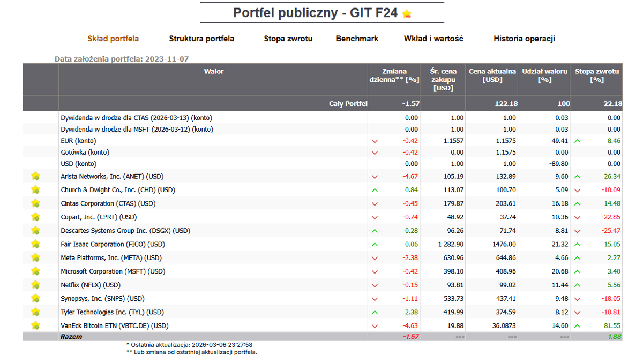This screenshot has height=364, width=643.
Task: Click red down arrow beside Descartes return -25.47
Action: [x=577, y=231]
